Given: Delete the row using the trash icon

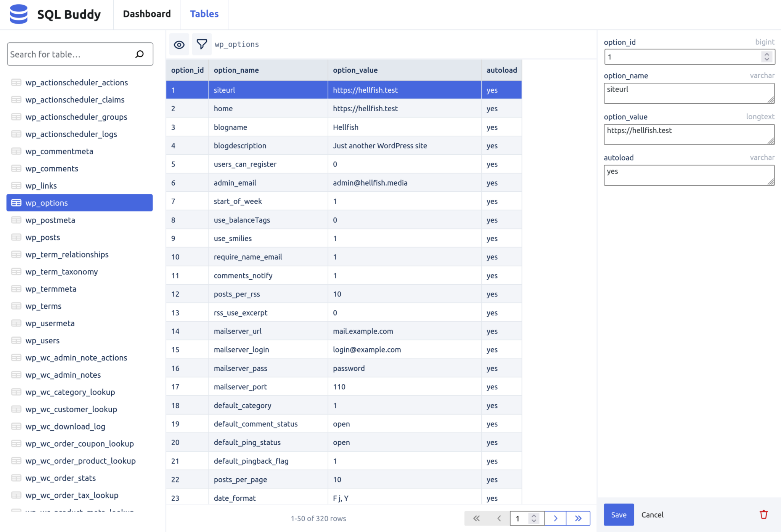Looking at the screenshot, I should point(763,514).
